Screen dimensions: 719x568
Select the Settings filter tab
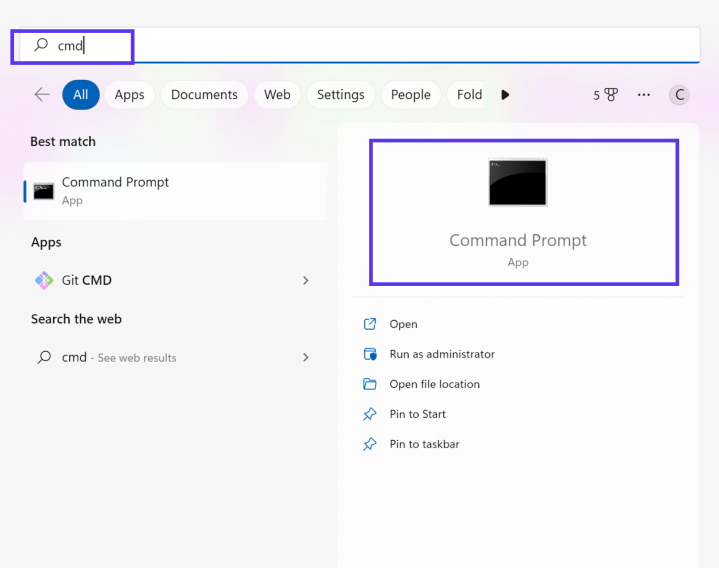point(340,95)
